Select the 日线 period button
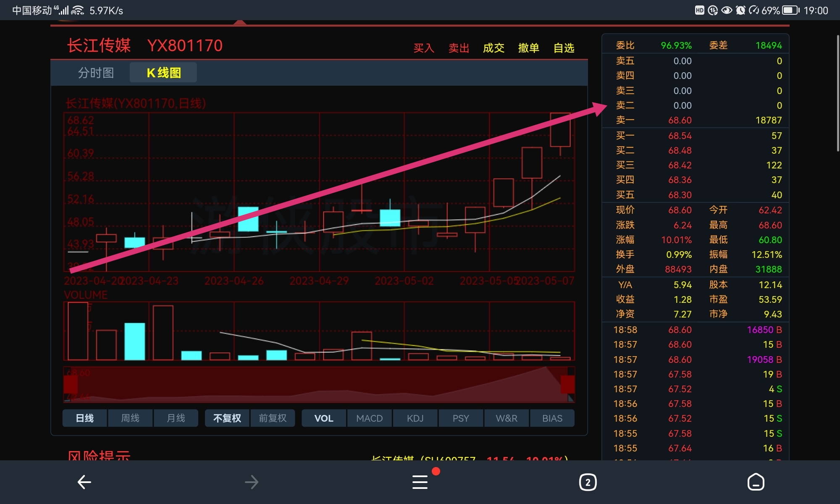The height and width of the screenshot is (504, 840). tap(84, 418)
